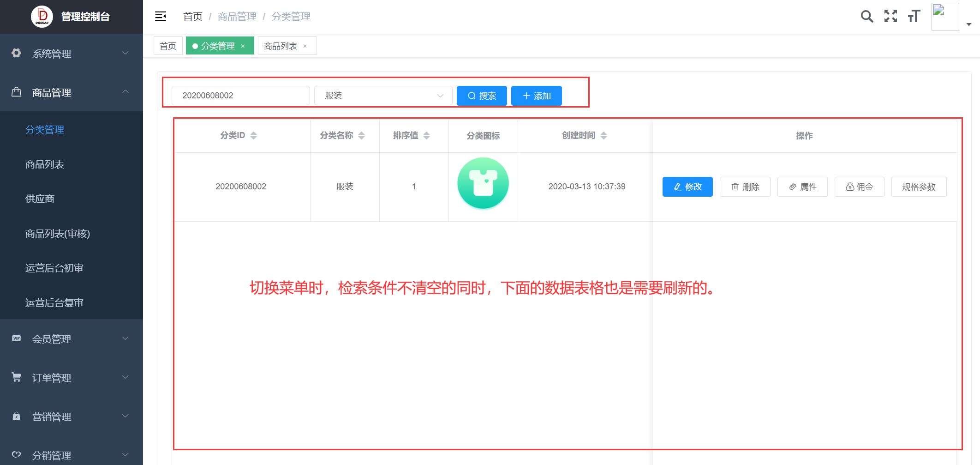Screen dimensions: 980x465
Task: Select the cart icon beside 订单管理
Action: click(x=16, y=377)
